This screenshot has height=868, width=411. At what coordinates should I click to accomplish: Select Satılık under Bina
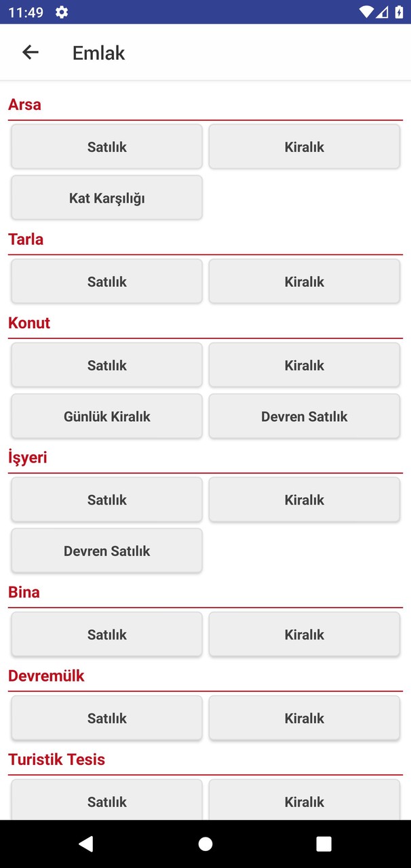pyautogui.click(x=106, y=635)
